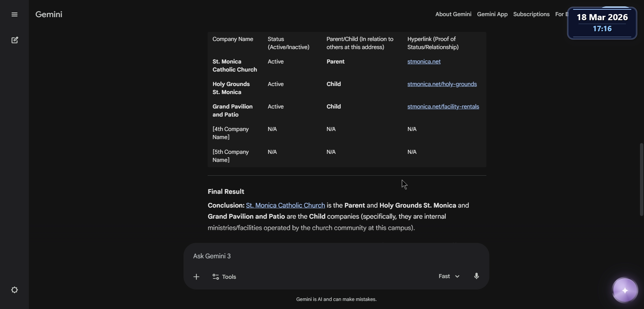The image size is (644, 309).
Task: Click the Gemini logo text
Action: click(49, 14)
